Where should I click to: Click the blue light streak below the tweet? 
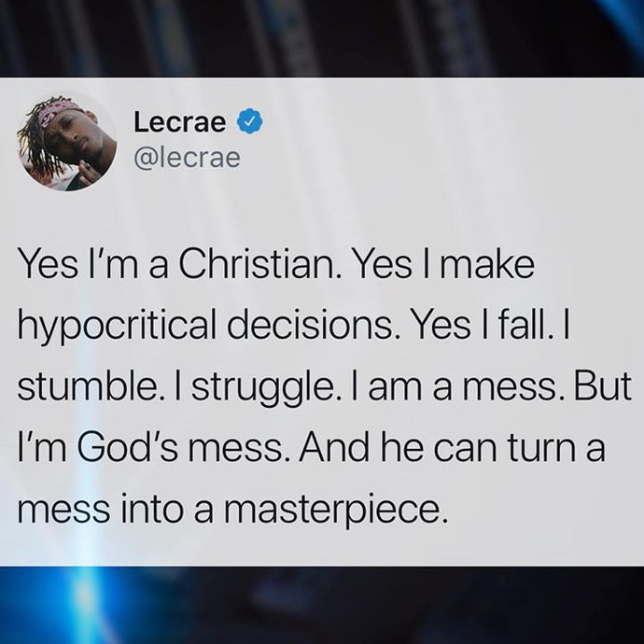pyautogui.click(x=92, y=604)
